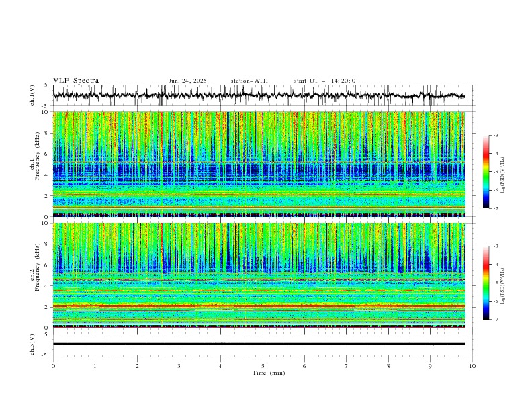Click the ch.2 PSD color scale bar
Viewport: 532px width, 411px height.
(486, 283)
